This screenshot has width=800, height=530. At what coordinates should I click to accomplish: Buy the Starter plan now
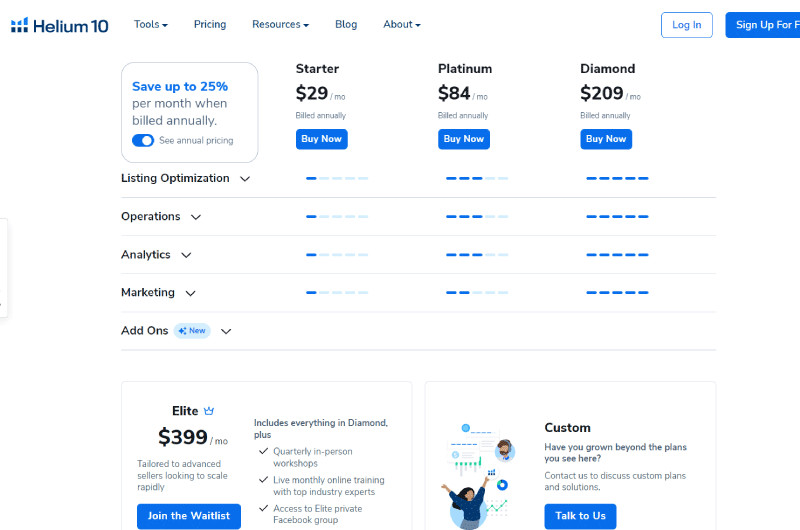(x=321, y=139)
